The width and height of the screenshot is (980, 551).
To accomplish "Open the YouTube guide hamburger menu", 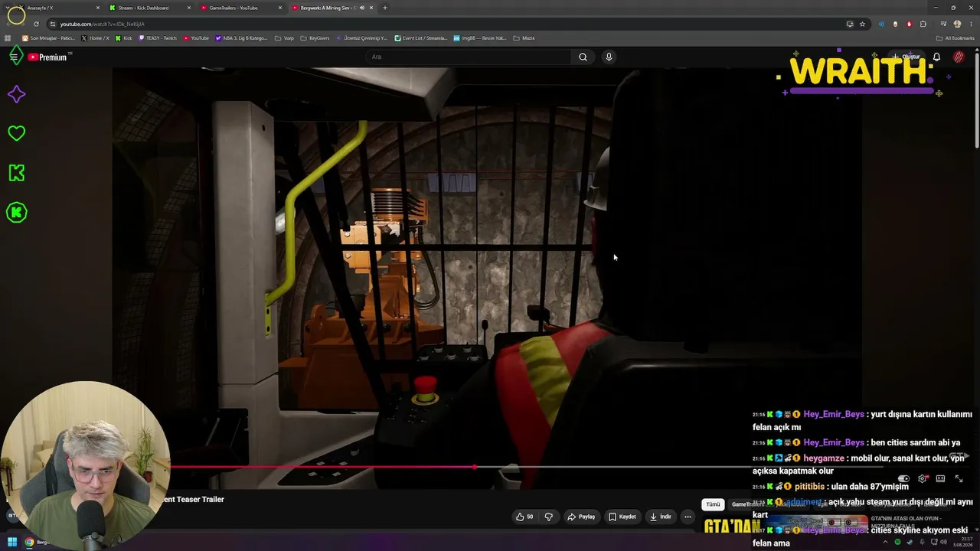I will pos(14,57).
